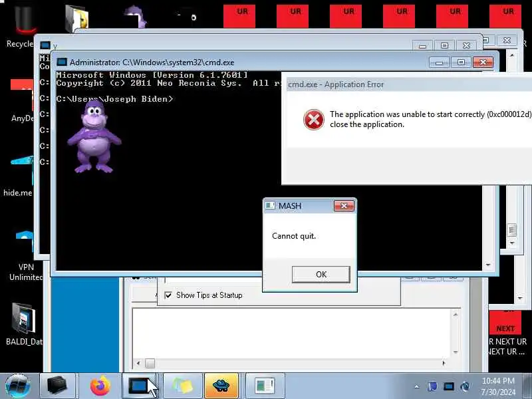Click the horizontal scrollbar thumb in text box
Viewport: 532px width, 399px height.
[x=150, y=363]
